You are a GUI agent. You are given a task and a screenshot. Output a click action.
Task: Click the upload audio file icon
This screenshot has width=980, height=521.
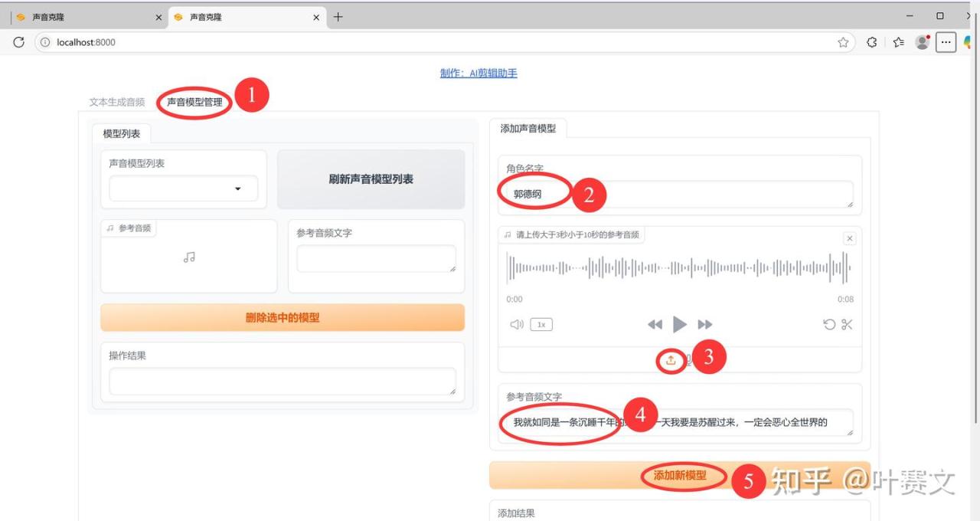click(671, 360)
